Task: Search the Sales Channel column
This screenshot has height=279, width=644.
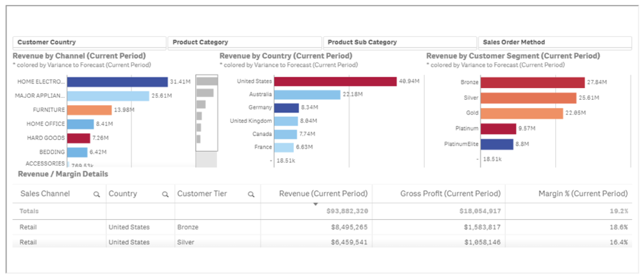Action: point(97,194)
